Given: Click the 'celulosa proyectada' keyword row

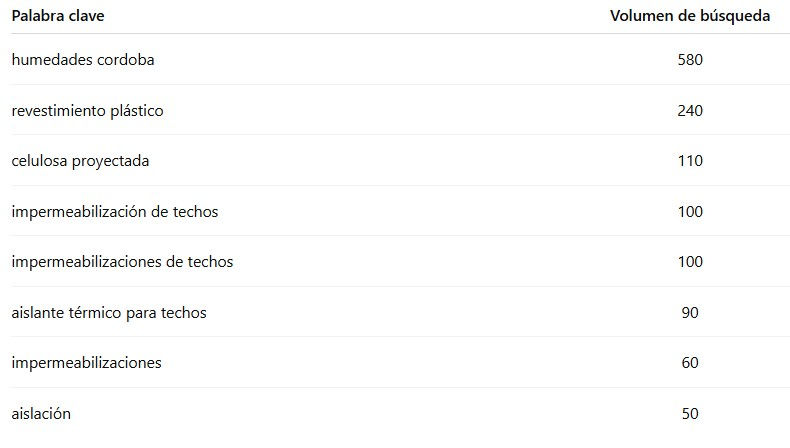Looking at the screenshot, I should click(x=79, y=161).
